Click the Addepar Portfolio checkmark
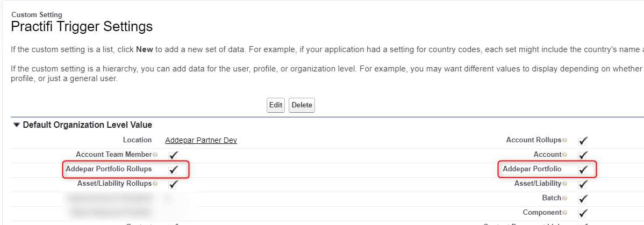The image size is (644, 225). click(582, 170)
